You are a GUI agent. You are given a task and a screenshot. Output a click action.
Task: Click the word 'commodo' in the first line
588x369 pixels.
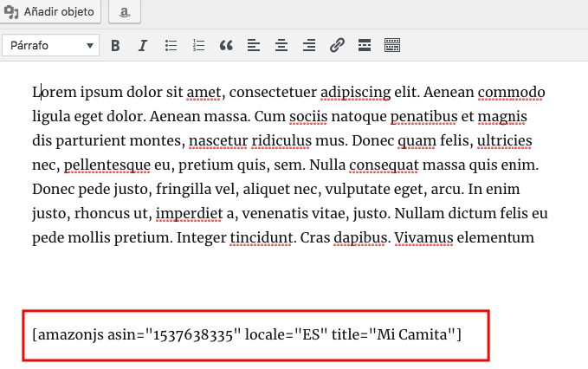pos(512,92)
